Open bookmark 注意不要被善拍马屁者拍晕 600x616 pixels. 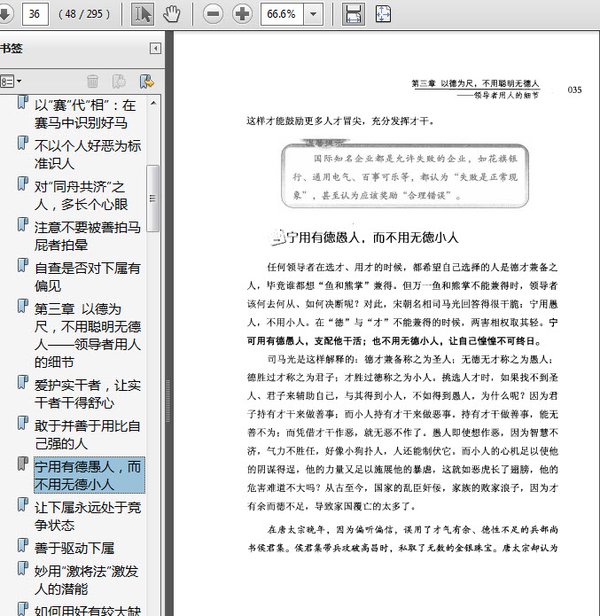pyautogui.click(x=87, y=236)
